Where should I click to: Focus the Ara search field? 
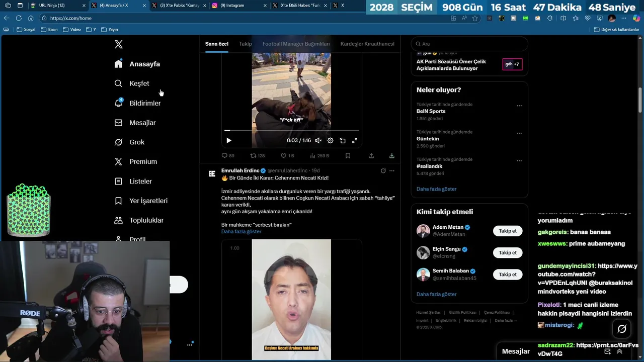point(469,44)
